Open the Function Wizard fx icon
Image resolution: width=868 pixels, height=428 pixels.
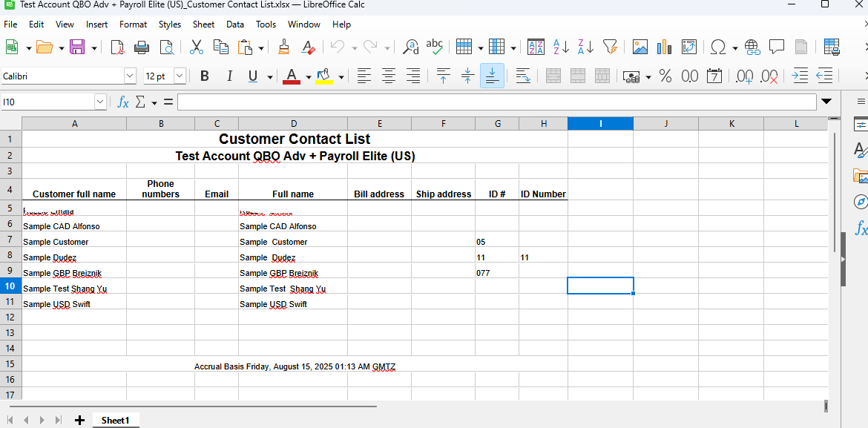pos(123,102)
